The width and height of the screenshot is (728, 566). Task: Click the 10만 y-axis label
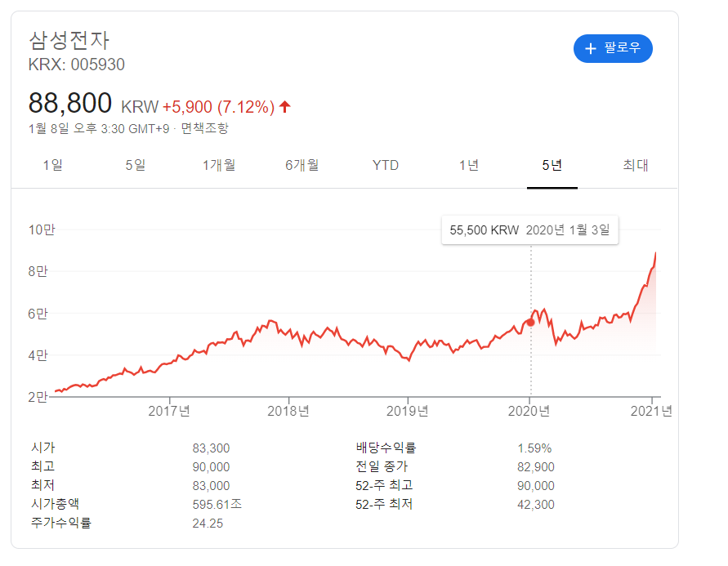[x=42, y=230]
